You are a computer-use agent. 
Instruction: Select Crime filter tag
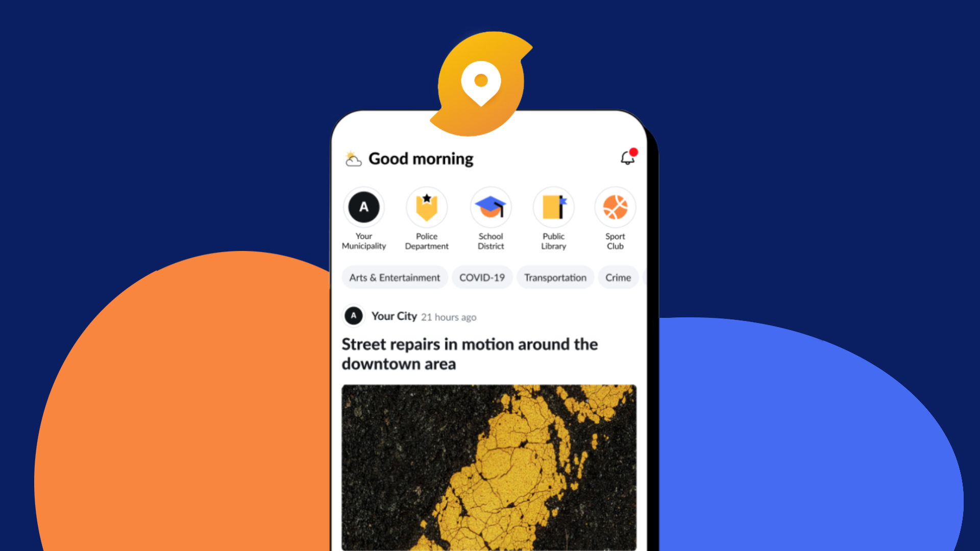(617, 277)
